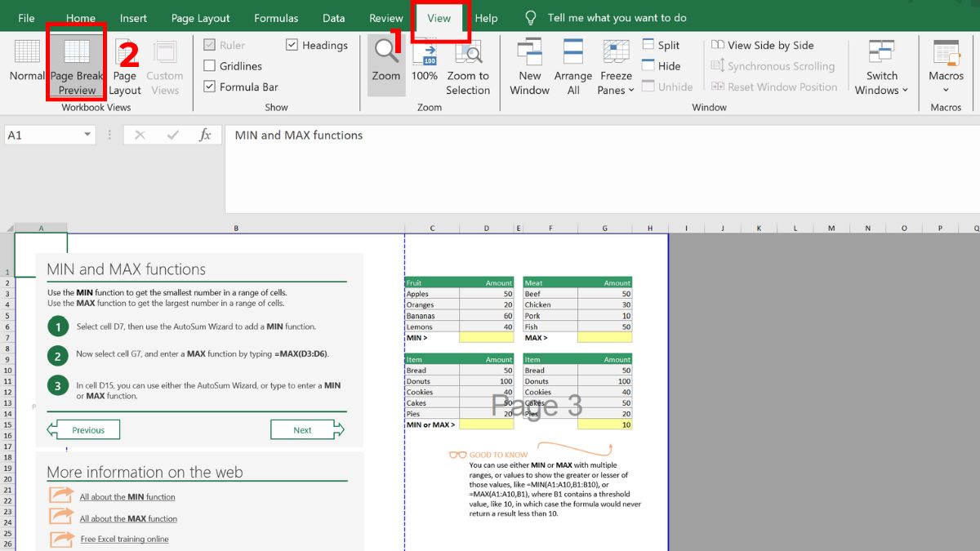Viewport: 980px width, 551px height.
Task: Split the worksheet window
Action: (661, 45)
